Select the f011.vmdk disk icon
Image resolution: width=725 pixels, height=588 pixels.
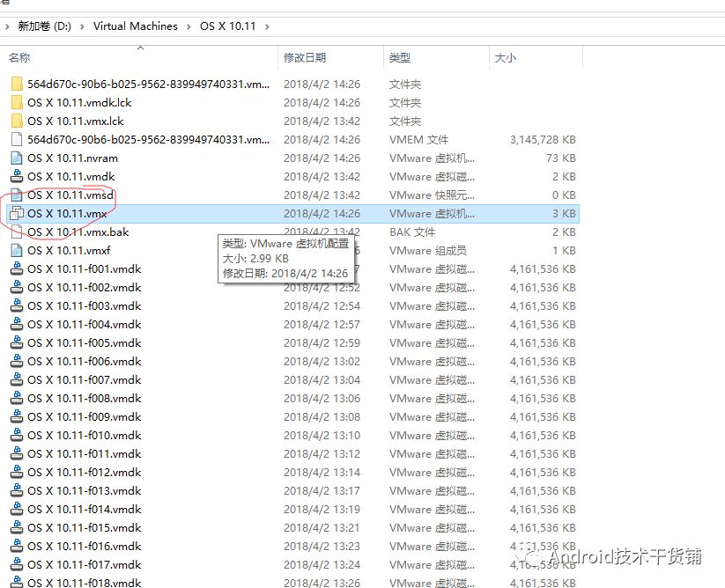coord(17,453)
